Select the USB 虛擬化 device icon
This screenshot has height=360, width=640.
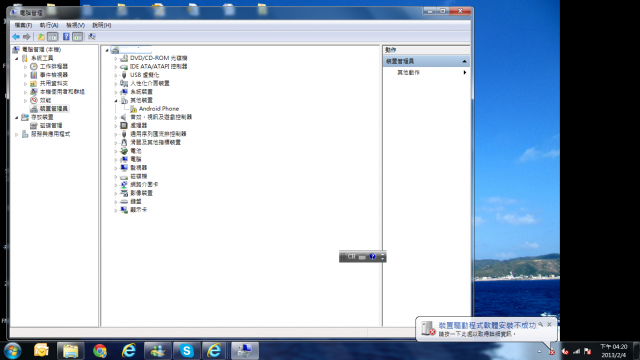124,75
